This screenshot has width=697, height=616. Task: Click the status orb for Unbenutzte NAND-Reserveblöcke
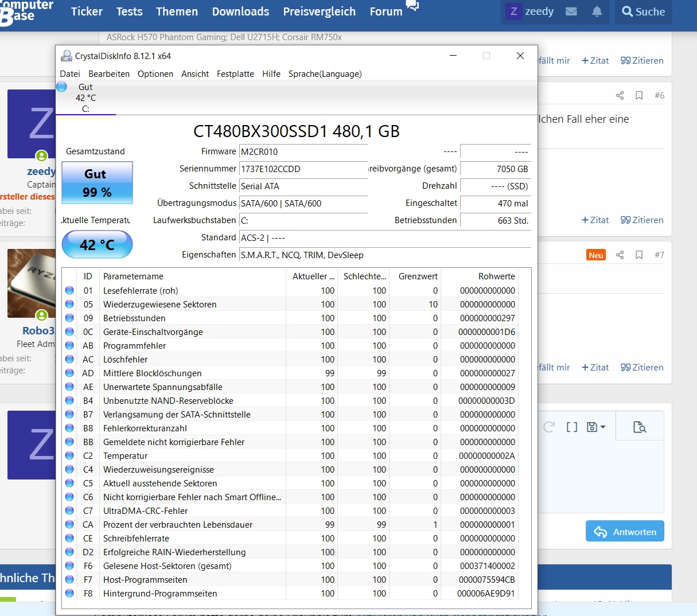tap(69, 400)
